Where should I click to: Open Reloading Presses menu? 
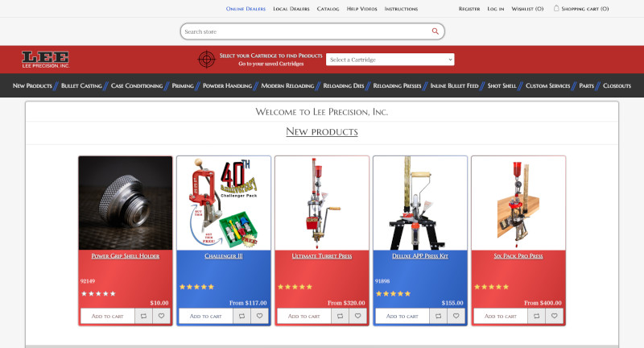coord(397,85)
